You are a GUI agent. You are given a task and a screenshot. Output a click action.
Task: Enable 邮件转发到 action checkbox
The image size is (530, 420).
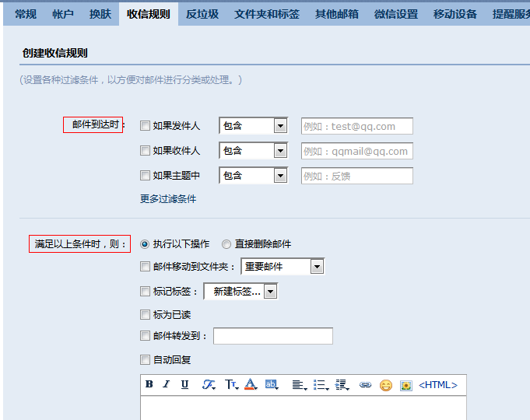click(145, 336)
